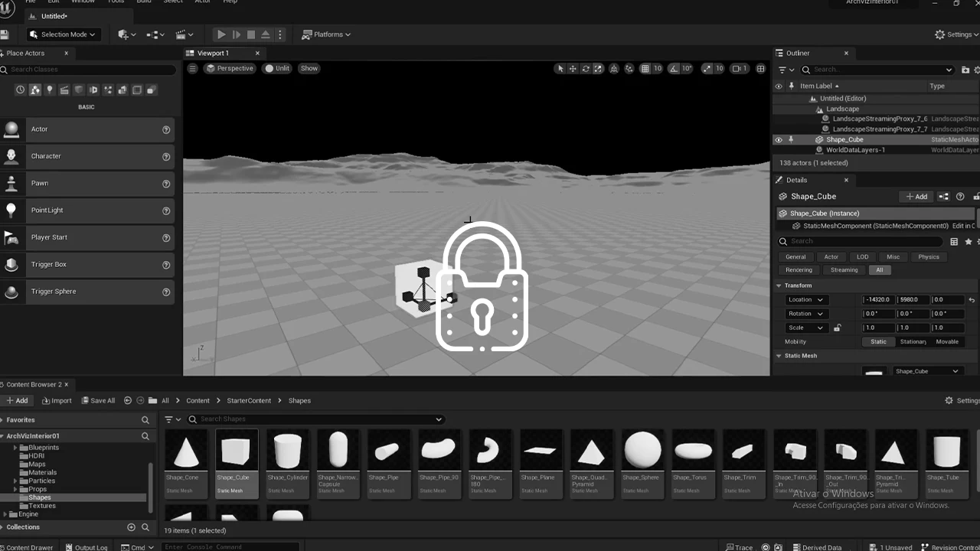Open the Blueprints toolbar icon menu

tap(155, 34)
